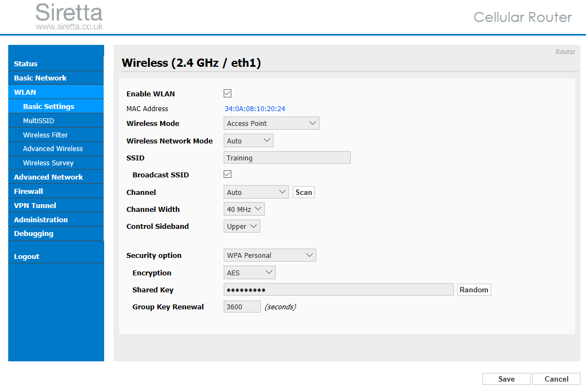586x392 pixels.
Task: Expand the Security option dropdown
Action: tap(270, 255)
